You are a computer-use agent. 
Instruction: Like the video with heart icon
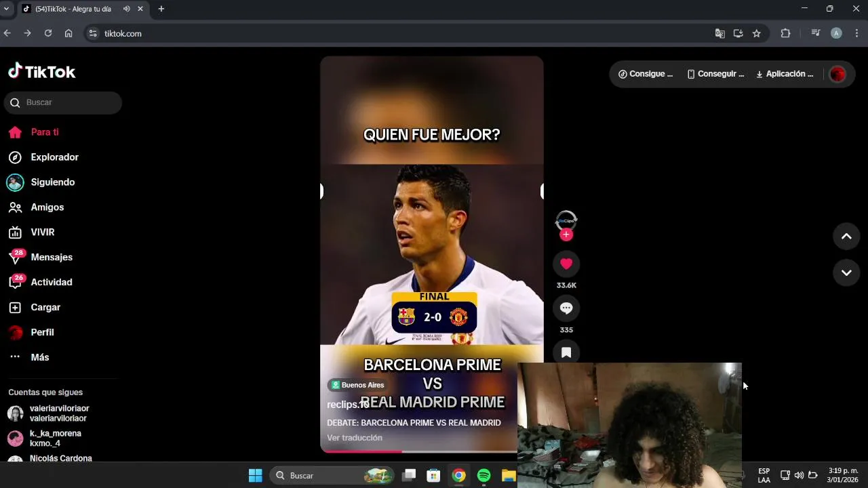[x=566, y=264]
